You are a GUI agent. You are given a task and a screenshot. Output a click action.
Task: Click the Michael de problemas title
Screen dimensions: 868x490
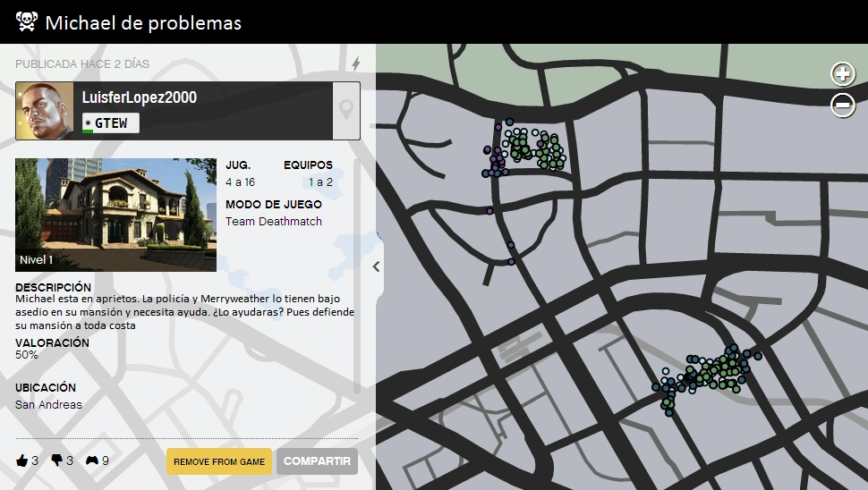tap(143, 22)
